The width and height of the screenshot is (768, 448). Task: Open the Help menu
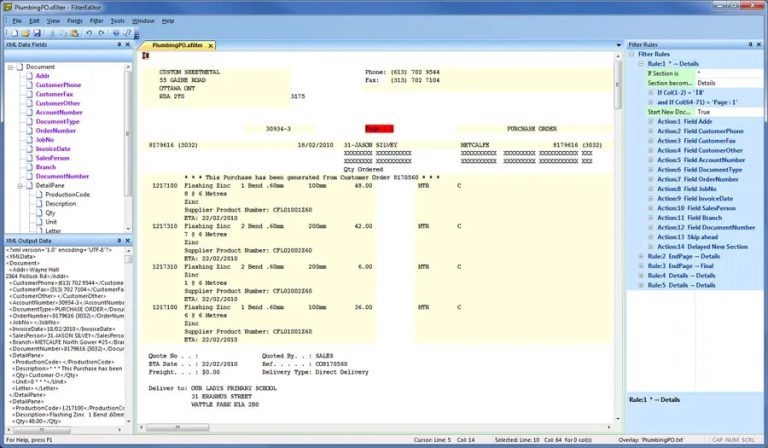pos(168,21)
